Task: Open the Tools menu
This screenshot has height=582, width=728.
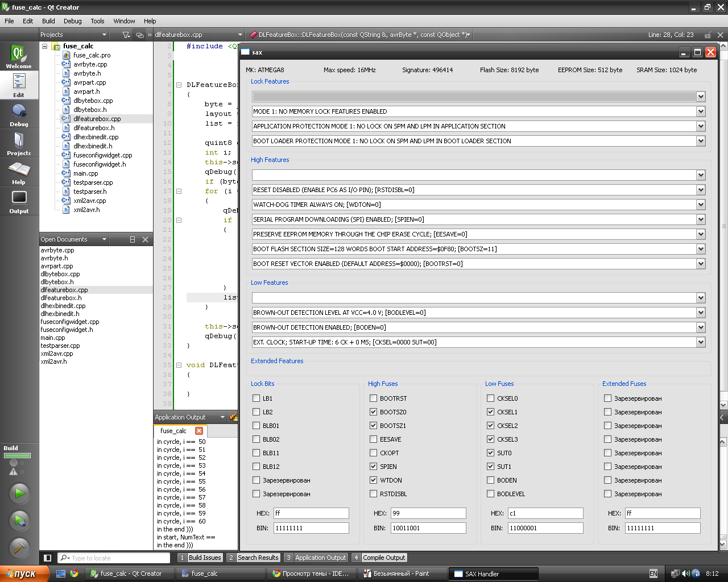Action: pos(97,21)
